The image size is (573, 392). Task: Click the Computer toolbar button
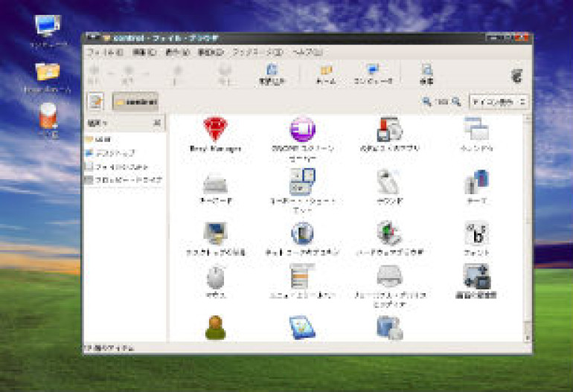374,74
